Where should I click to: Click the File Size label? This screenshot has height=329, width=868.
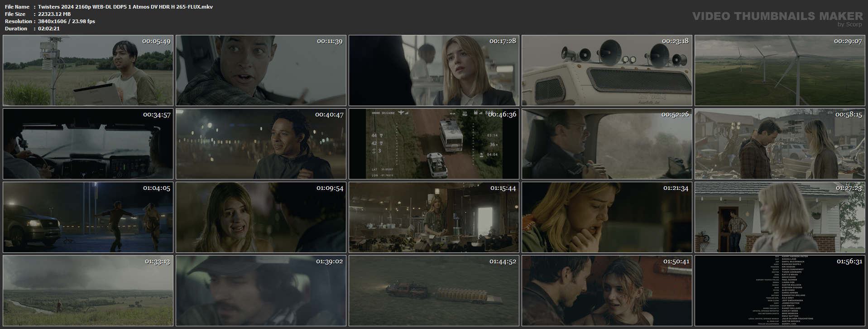click(15, 14)
